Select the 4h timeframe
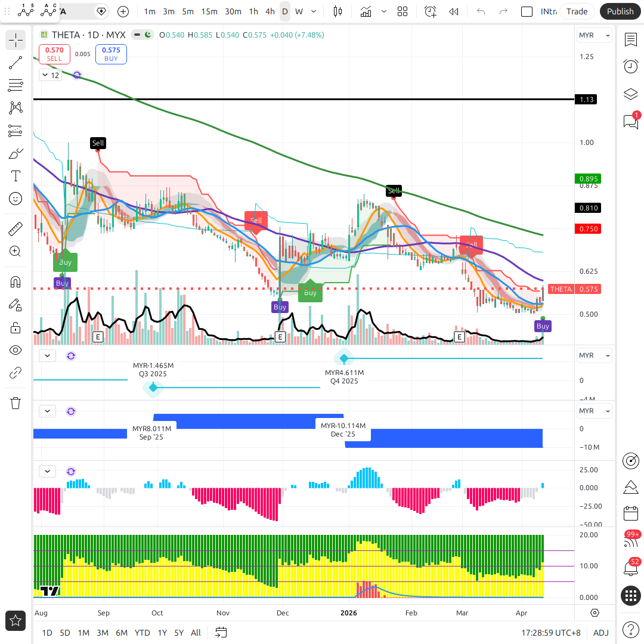Viewport: 644px width, 644px height. 270,11
